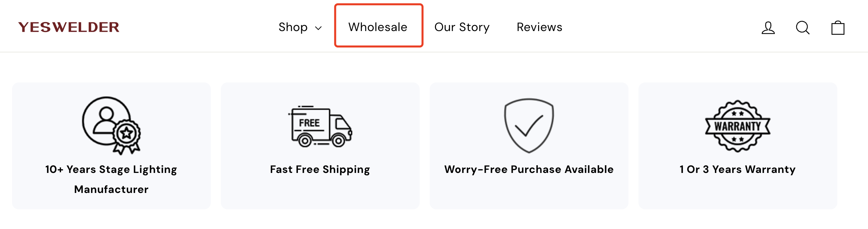
Task: Go to the Wholesale page
Action: pyautogui.click(x=378, y=27)
